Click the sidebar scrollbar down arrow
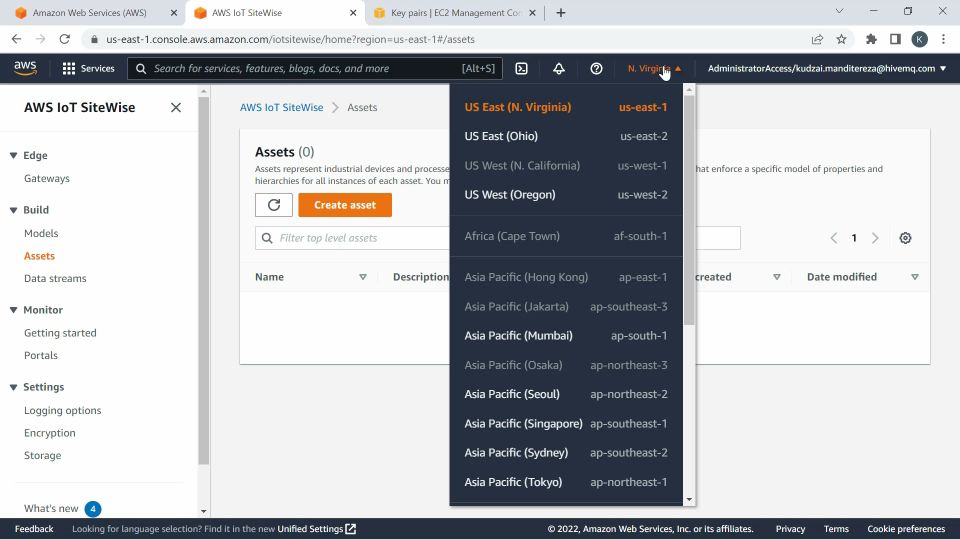Viewport: 960px width, 540px height. pos(204,511)
